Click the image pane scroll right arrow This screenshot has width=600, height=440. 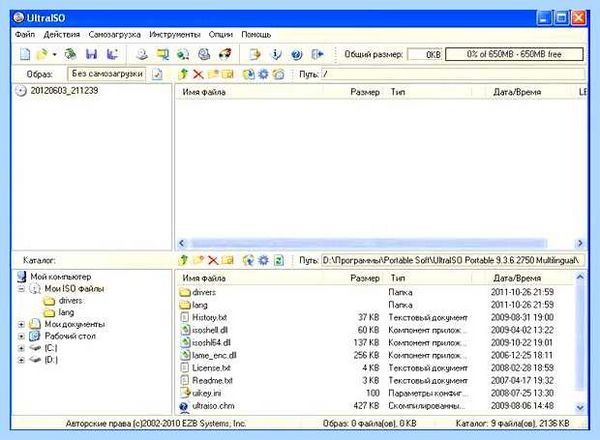(580, 243)
